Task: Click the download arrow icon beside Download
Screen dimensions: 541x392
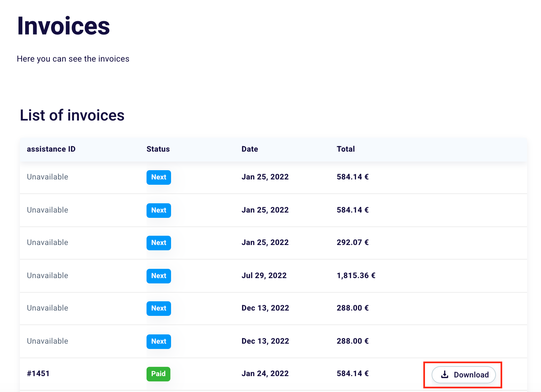Action: [445, 374]
